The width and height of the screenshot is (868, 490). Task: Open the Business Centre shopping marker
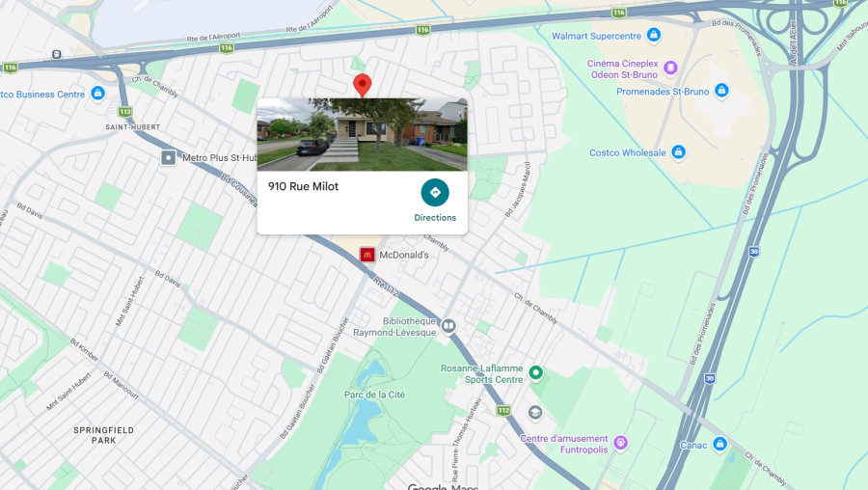98,93
